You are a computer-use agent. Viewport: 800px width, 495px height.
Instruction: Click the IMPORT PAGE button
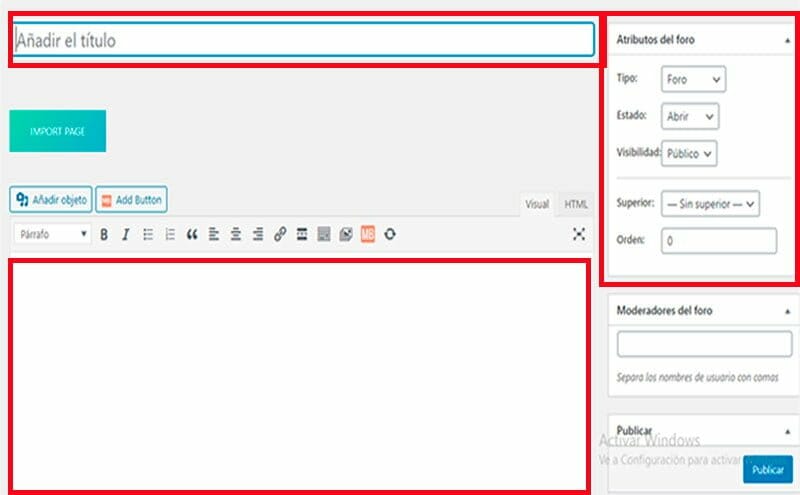(x=58, y=131)
